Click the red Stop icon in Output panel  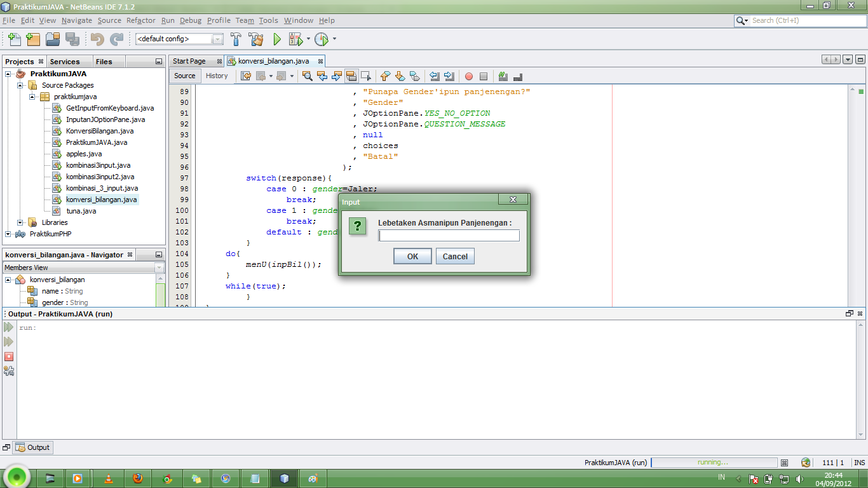9,356
